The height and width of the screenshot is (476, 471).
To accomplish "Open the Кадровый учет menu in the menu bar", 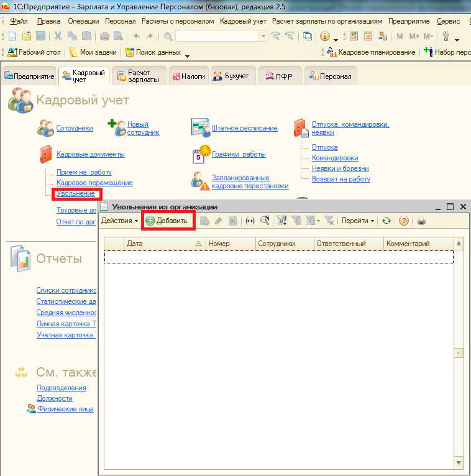I will coord(243,21).
